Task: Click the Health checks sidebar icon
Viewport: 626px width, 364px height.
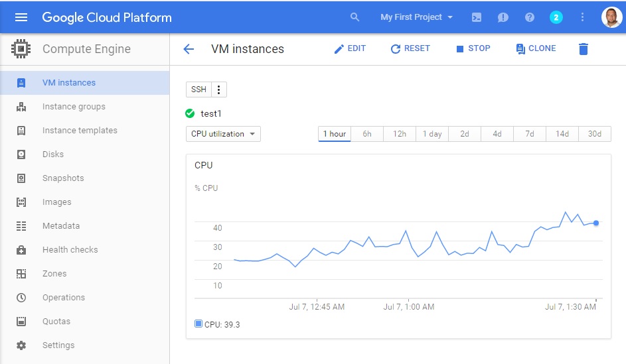Action: [21, 250]
